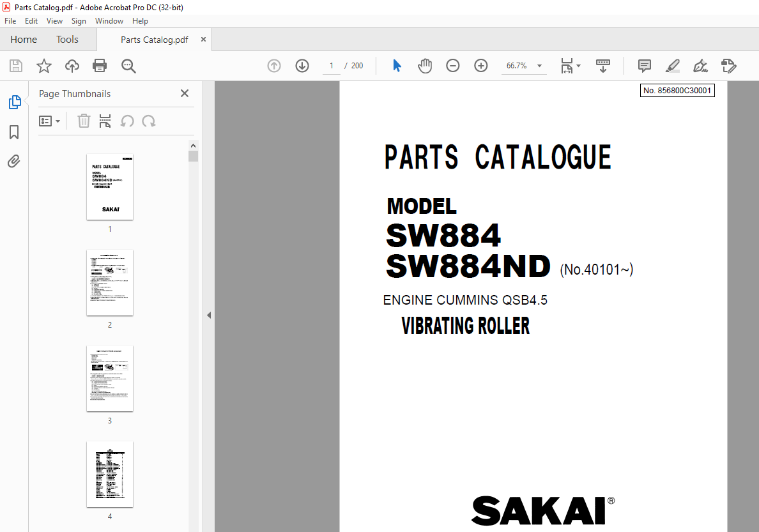The image size is (759, 532).
Task: Delete selected page with trash icon
Action: coord(84,121)
